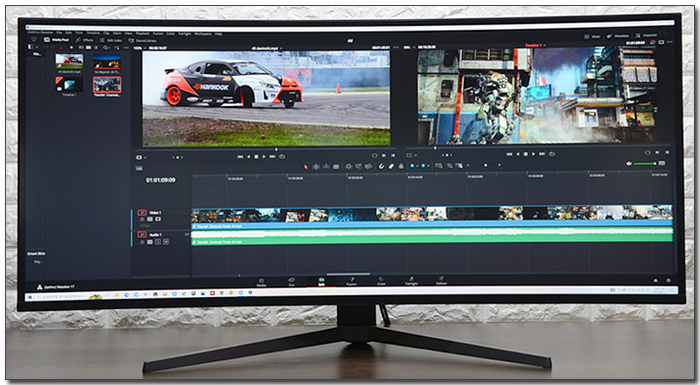Open the Fairlight page music-note icon
Screen dimensions: 700x385
coord(411,280)
